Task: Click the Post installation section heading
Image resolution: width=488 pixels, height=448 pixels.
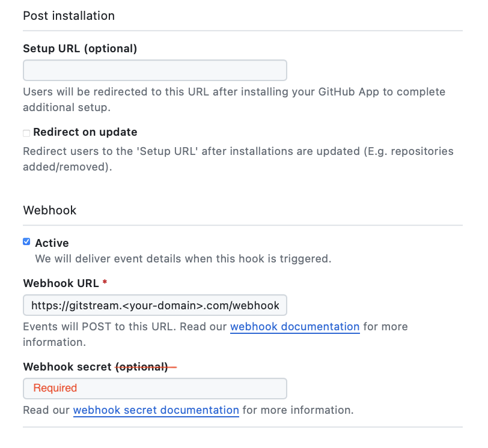Action: (69, 16)
